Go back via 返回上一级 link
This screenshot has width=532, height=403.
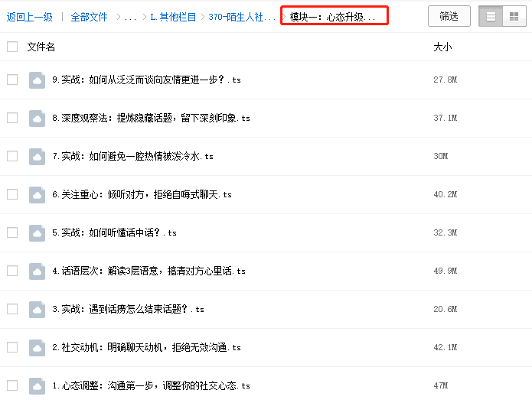[x=30, y=17]
